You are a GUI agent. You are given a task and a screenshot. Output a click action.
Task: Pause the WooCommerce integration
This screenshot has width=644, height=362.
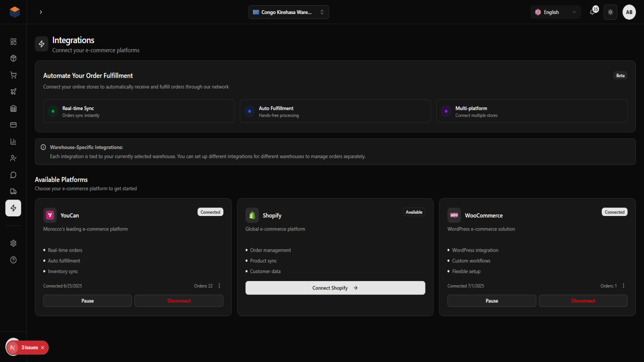click(x=491, y=300)
